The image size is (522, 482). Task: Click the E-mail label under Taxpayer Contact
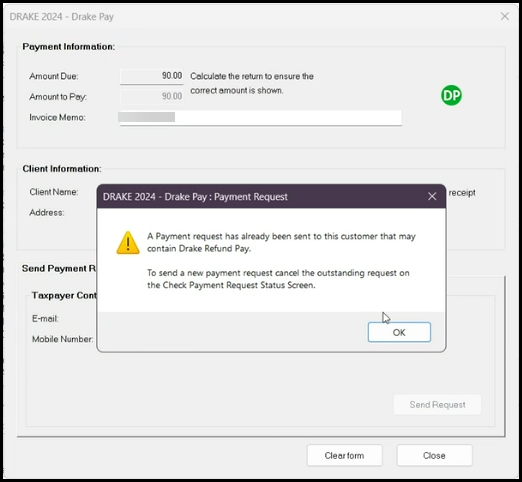[45, 319]
